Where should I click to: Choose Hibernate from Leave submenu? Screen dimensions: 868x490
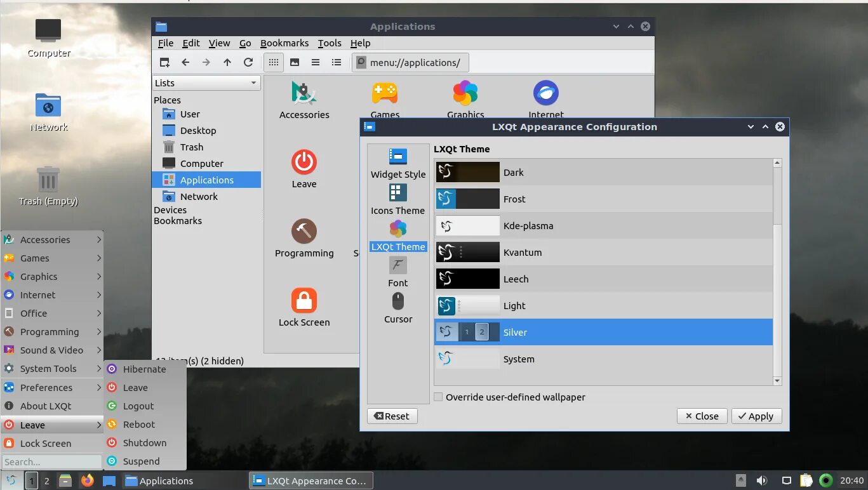145,369
